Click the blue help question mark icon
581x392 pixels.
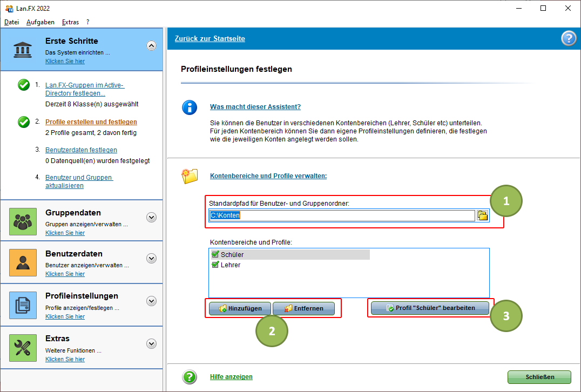pyautogui.click(x=569, y=38)
